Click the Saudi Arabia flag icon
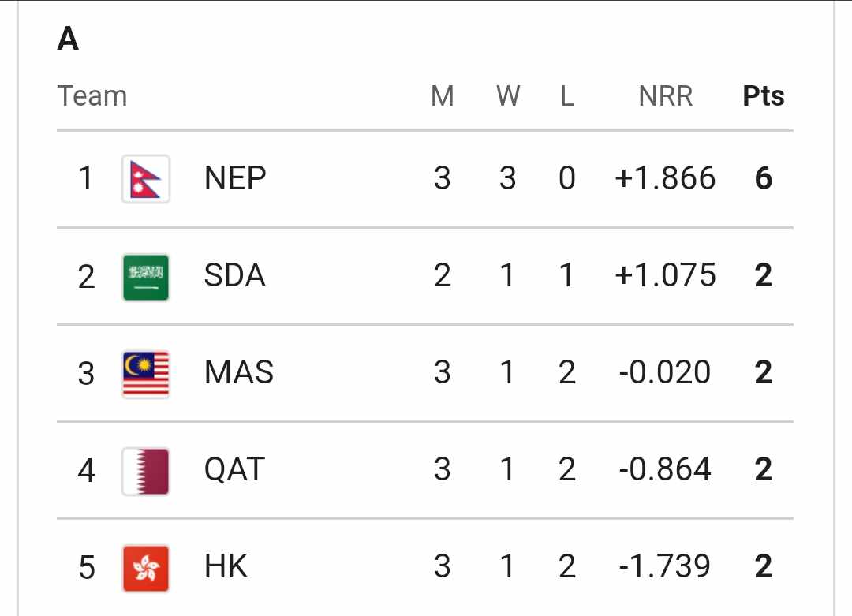 coord(146,277)
